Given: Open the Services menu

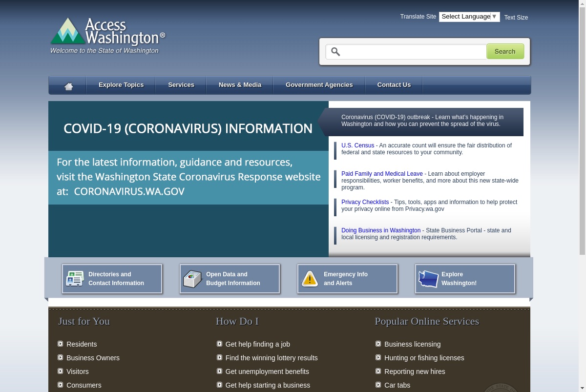Looking at the screenshot, I should (x=181, y=85).
